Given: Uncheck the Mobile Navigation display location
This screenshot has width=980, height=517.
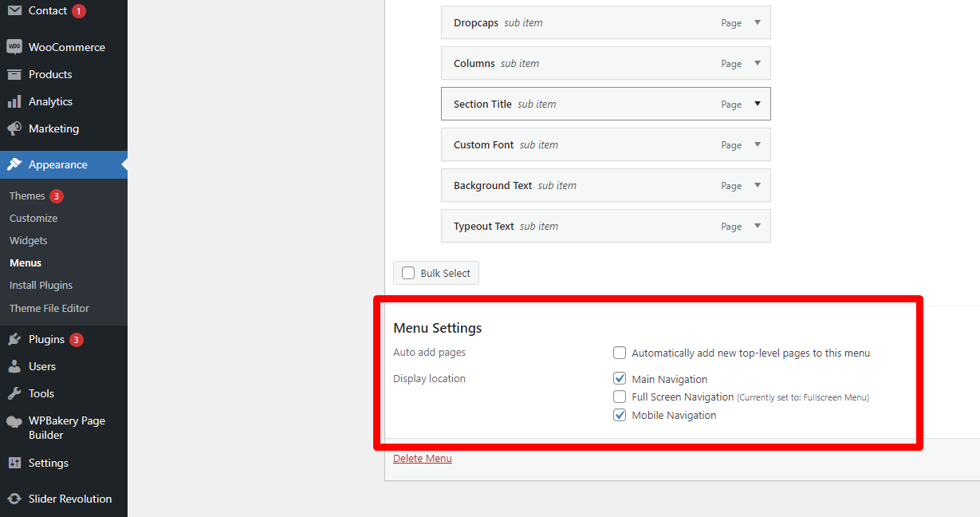Looking at the screenshot, I should point(620,415).
